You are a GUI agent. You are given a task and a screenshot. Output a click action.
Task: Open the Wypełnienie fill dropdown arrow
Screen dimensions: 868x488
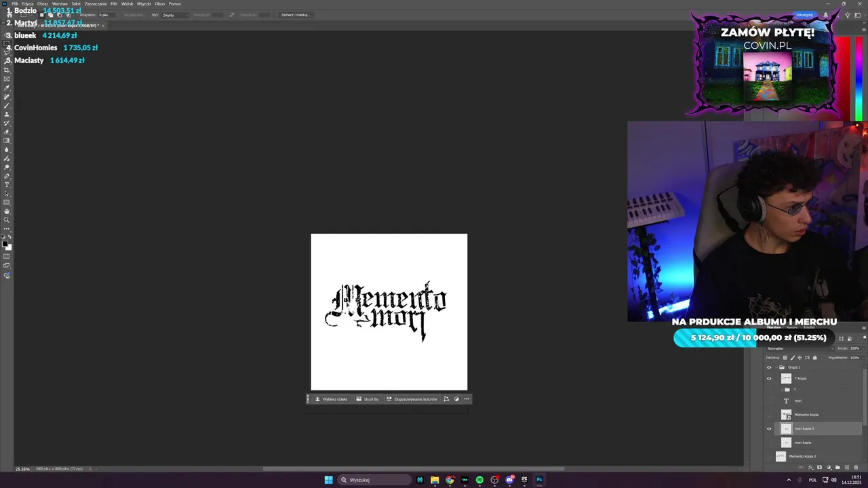pos(863,358)
